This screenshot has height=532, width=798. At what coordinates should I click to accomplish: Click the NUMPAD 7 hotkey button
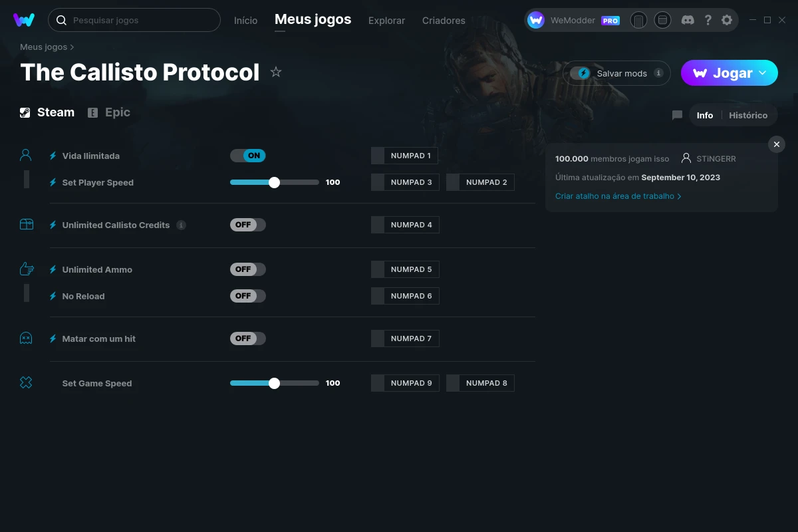point(405,338)
